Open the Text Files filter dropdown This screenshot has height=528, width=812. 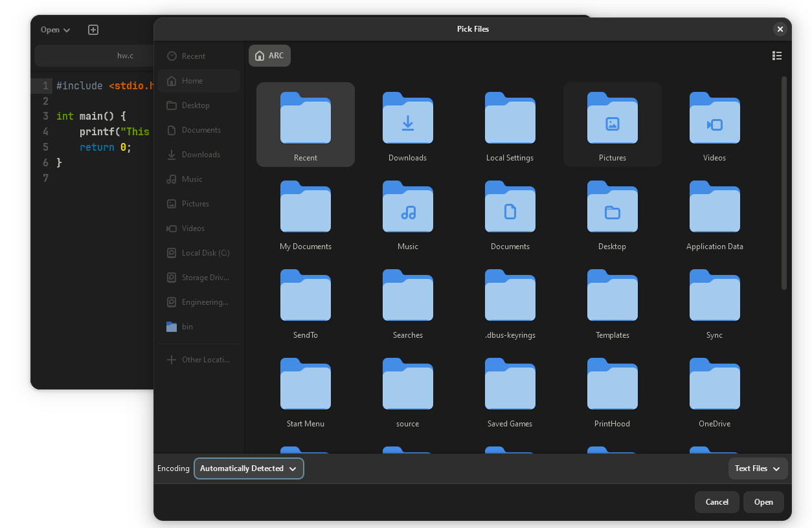point(758,468)
